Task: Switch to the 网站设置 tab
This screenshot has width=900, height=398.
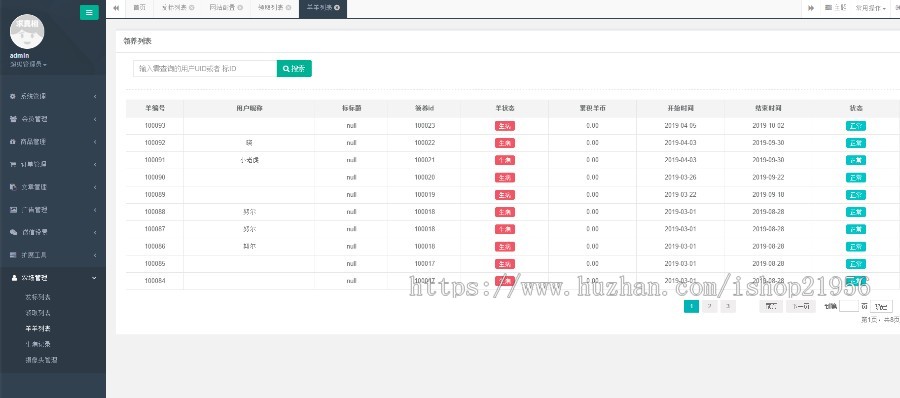Action: [226, 8]
